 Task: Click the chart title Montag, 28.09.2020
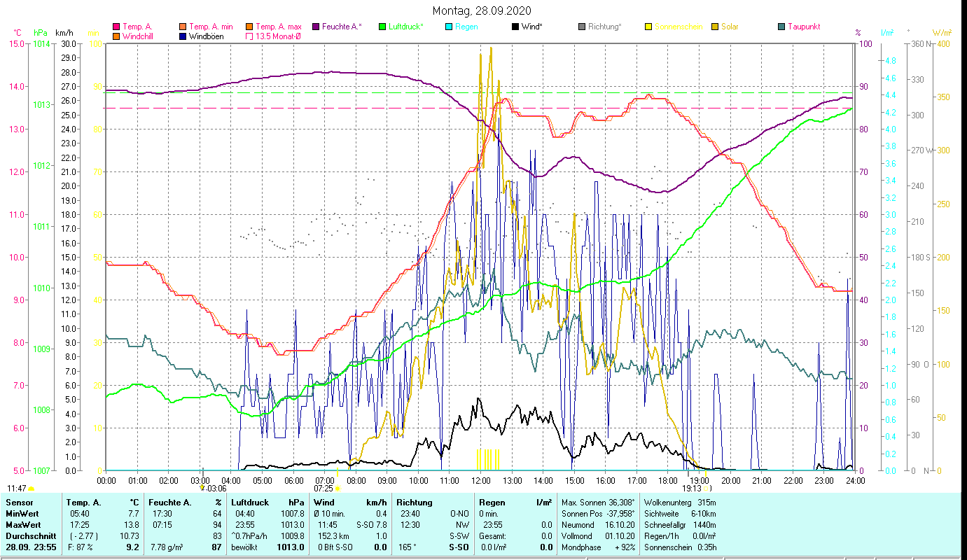[482, 10]
